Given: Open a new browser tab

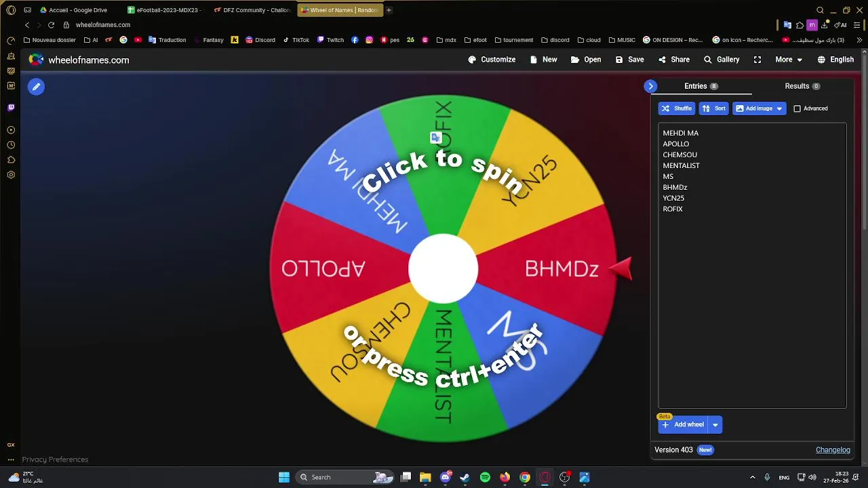Looking at the screenshot, I should [389, 10].
